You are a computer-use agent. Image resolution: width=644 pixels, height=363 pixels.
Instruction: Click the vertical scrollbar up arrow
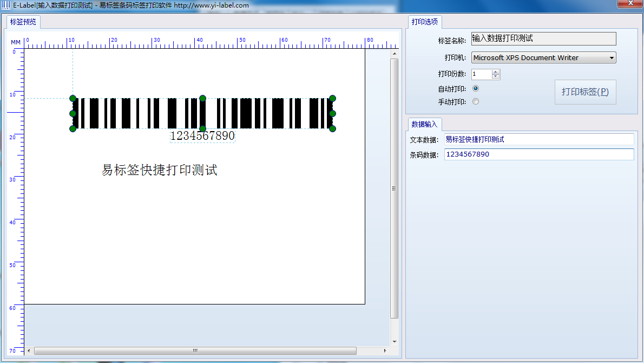395,54
